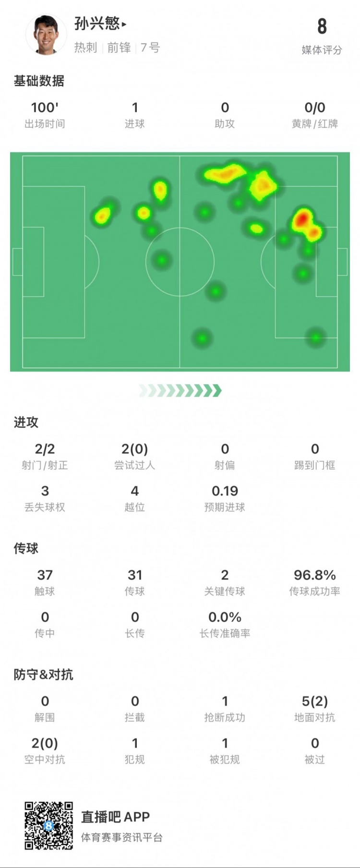
Task: Click the green chevron direction arrows
Action: (180, 390)
